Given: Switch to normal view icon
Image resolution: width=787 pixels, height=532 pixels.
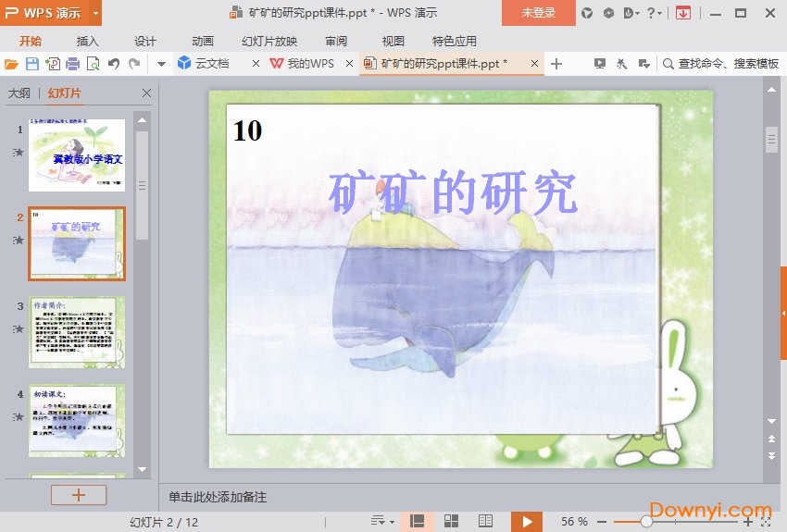Looking at the screenshot, I should [417, 521].
